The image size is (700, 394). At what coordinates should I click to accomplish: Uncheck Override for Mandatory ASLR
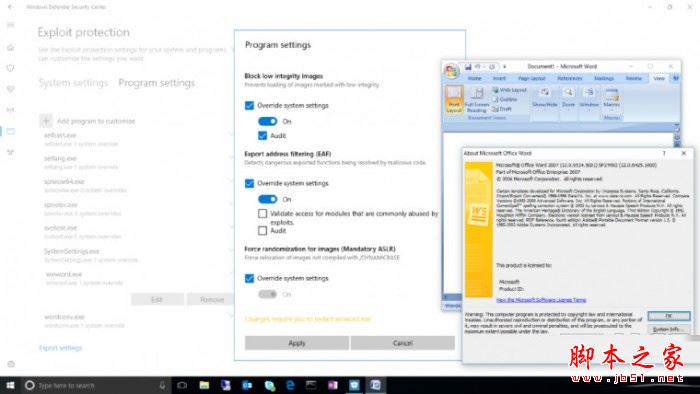click(x=249, y=278)
